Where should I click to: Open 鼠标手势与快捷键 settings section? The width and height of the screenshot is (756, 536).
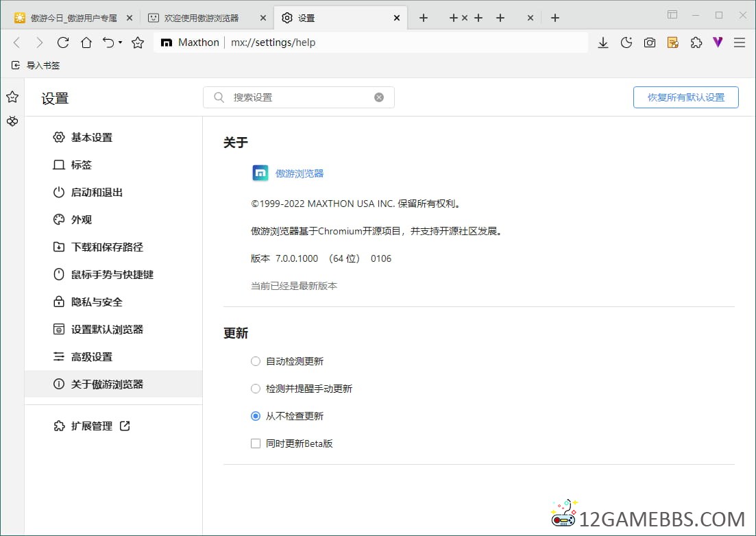tap(112, 275)
